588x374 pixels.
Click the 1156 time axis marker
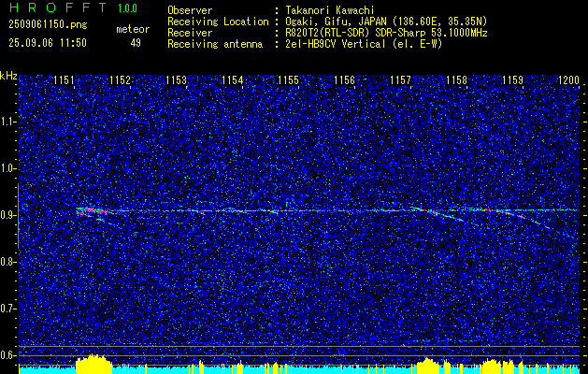[x=344, y=80]
